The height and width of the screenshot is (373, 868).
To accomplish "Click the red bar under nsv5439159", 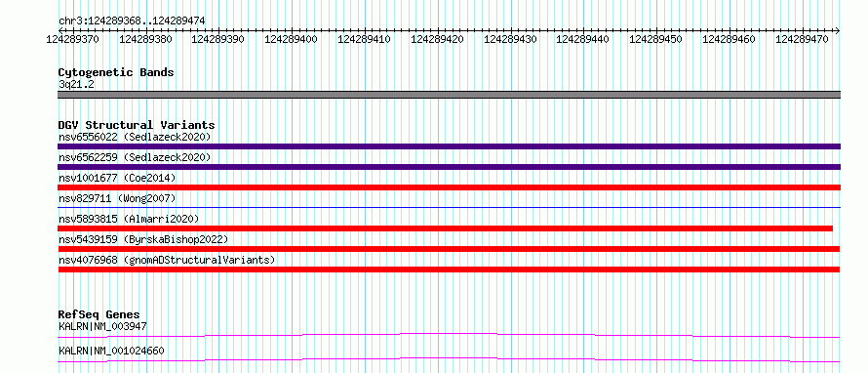I will pos(449,249).
